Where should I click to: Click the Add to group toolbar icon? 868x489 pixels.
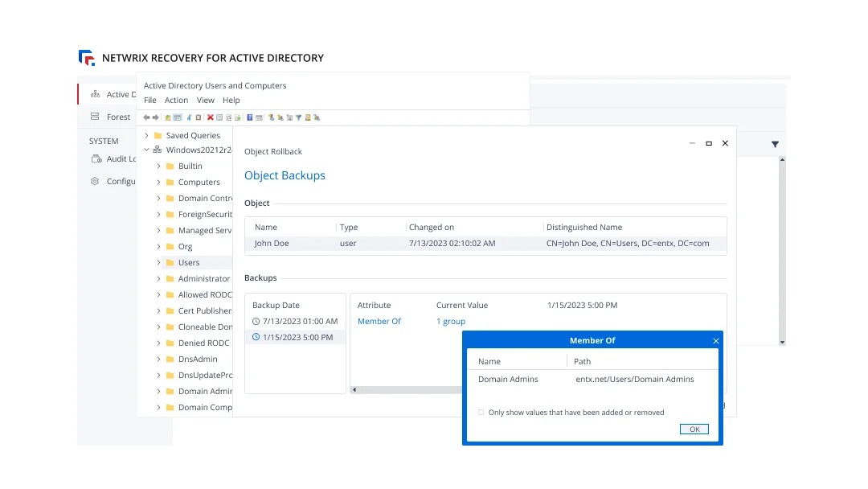pyautogui.click(x=317, y=117)
